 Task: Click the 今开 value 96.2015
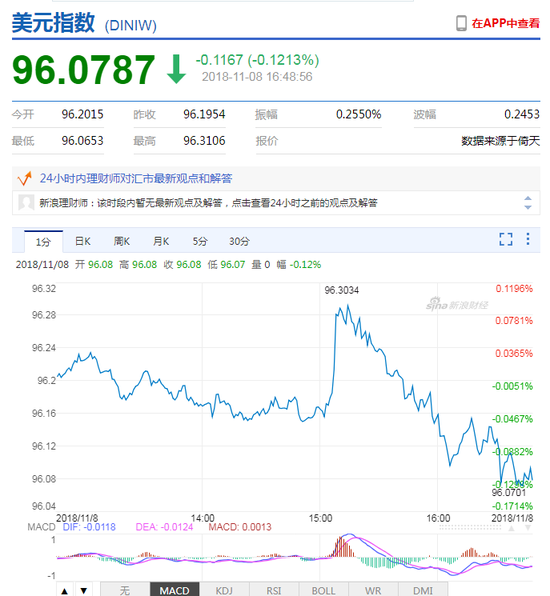82,114
